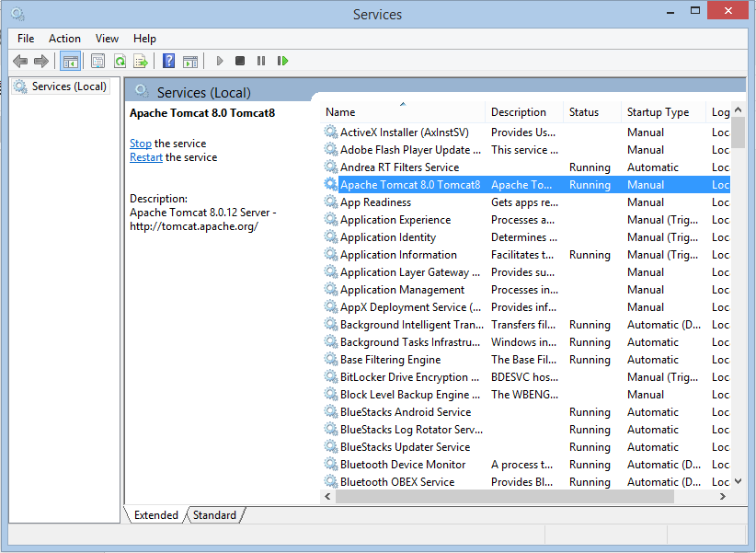Sort by the Log On As column header
The image size is (756, 553).
pyautogui.click(x=719, y=112)
